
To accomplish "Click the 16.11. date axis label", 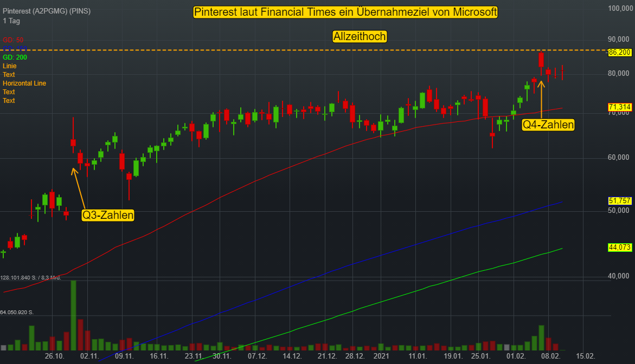I will pos(159,356).
